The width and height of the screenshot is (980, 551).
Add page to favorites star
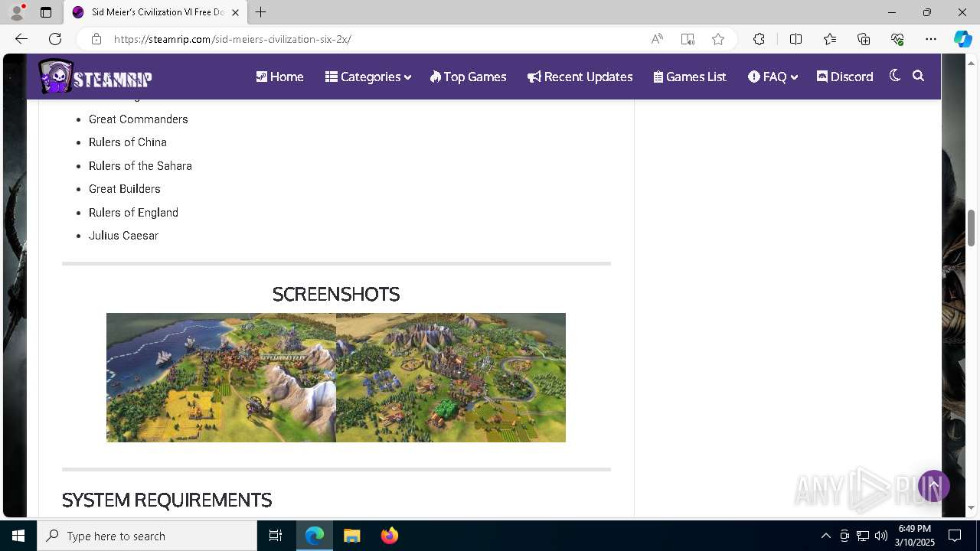718,39
